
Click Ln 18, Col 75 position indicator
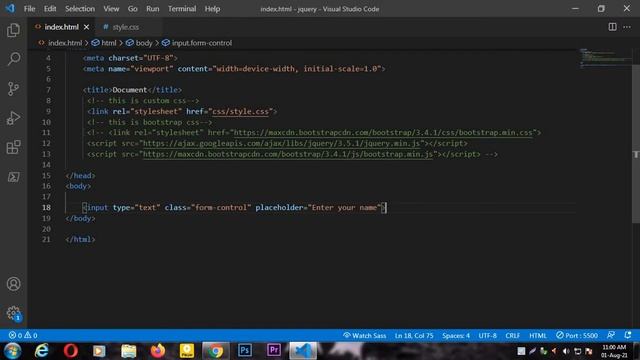[414, 335]
